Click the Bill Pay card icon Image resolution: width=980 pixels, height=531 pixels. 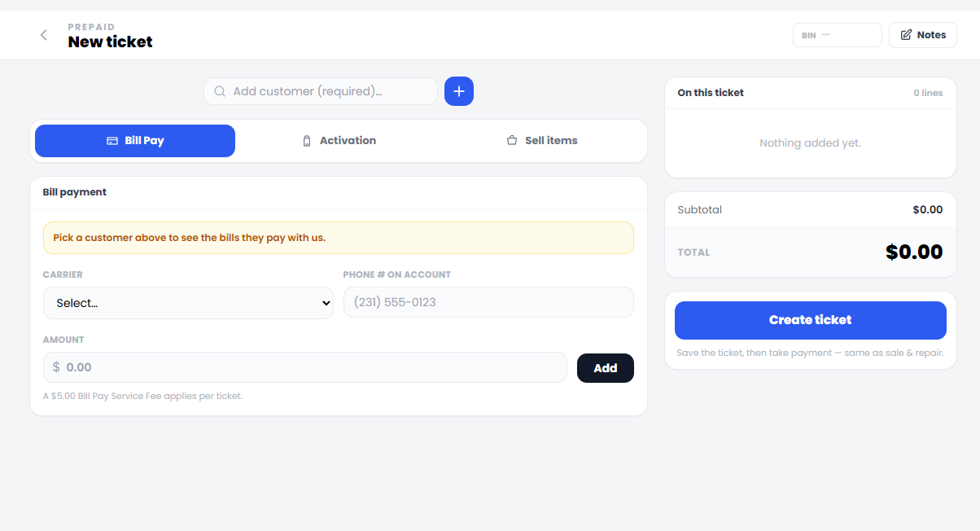(112, 141)
